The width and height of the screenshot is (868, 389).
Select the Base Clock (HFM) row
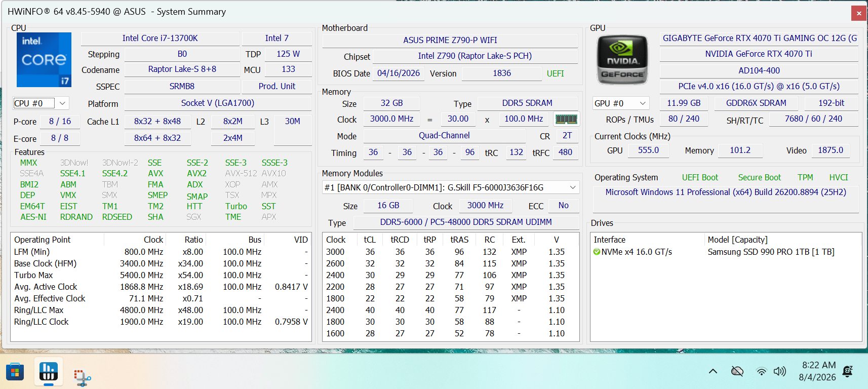click(161, 263)
